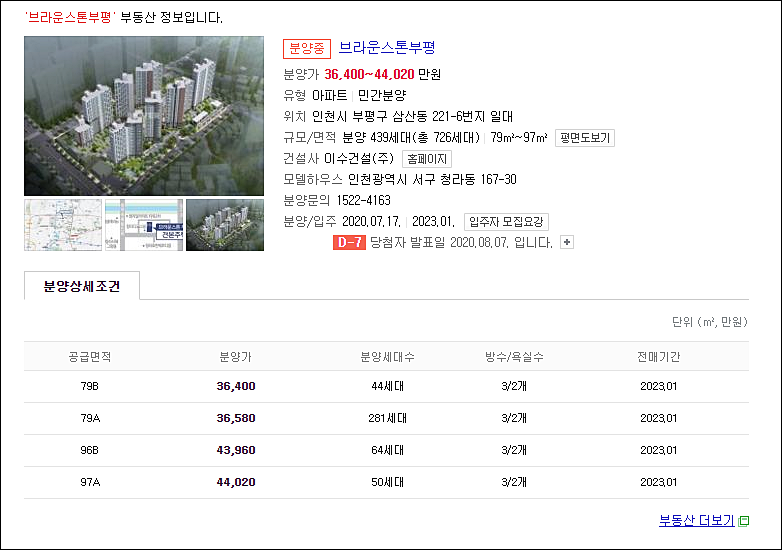
Task: Open the model house directions thumbnail
Action: click(x=144, y=225)
